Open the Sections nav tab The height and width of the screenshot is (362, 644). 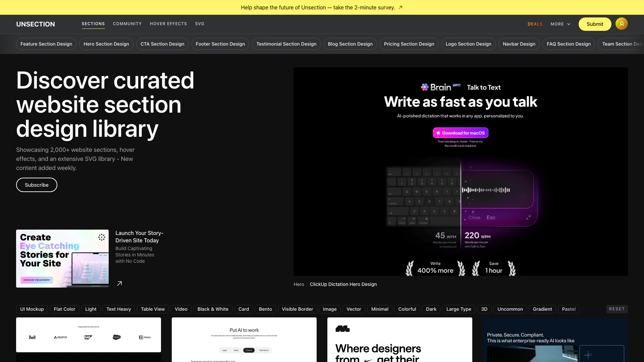click(93, 24)
